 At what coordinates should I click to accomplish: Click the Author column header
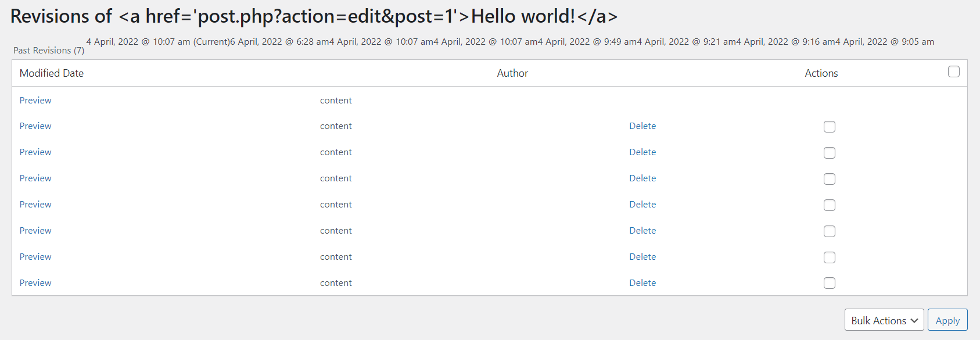pyautogui.click(x=512, y=73)
